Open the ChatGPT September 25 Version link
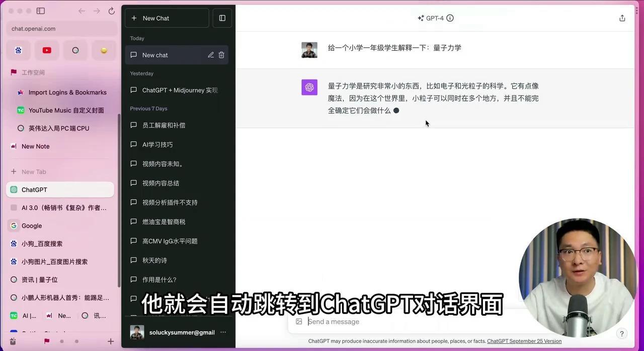The image size is (644, 351). (524, 341)
